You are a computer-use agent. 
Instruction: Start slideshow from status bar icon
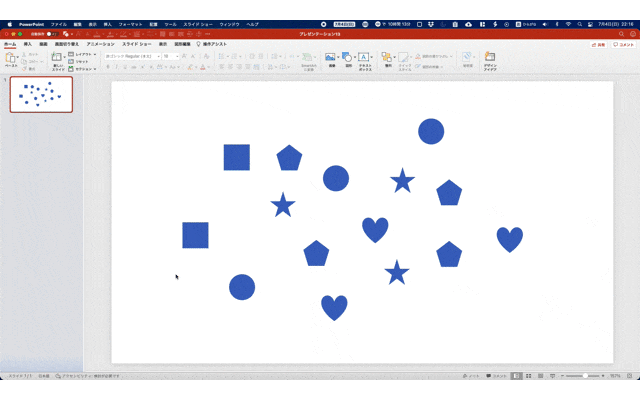tap(552, 376)
